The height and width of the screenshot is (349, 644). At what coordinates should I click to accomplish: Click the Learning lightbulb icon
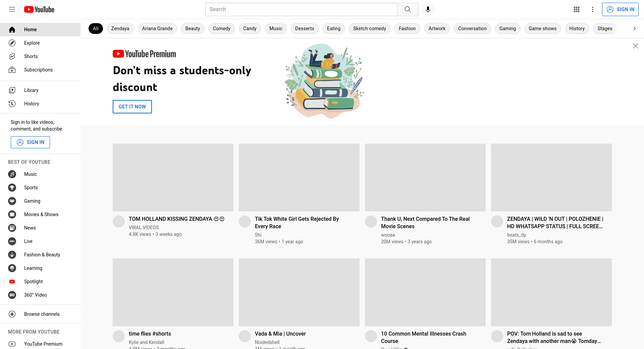12,268
